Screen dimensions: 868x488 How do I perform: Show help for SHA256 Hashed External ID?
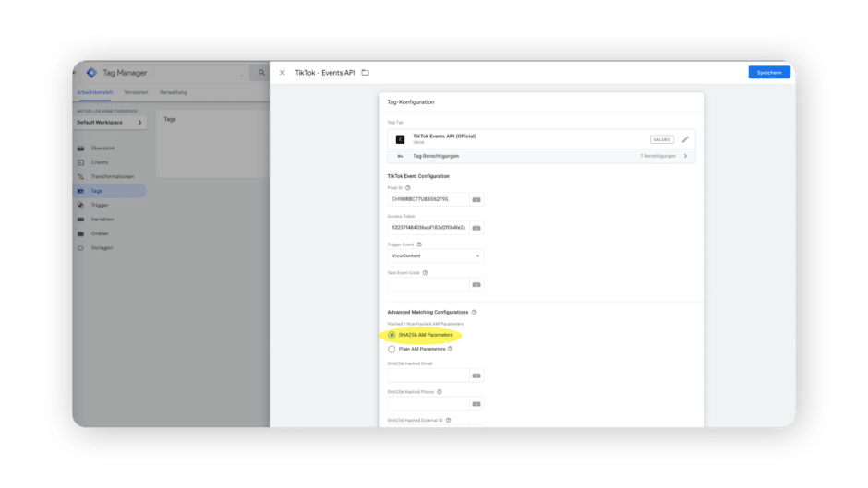(x=449, y=420)
